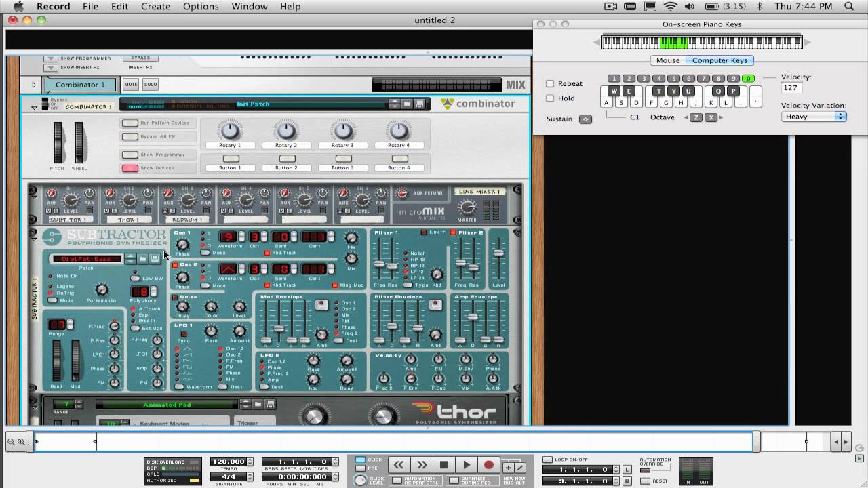868x488 pixels.
Task: Click the Subtractor patch select arrows
Action: click(130, 259)
